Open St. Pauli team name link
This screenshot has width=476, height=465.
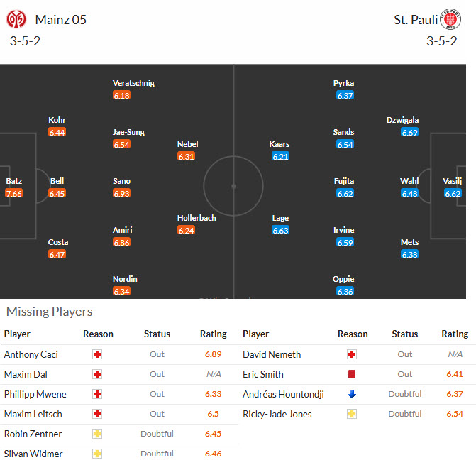[x=415, y=20]
